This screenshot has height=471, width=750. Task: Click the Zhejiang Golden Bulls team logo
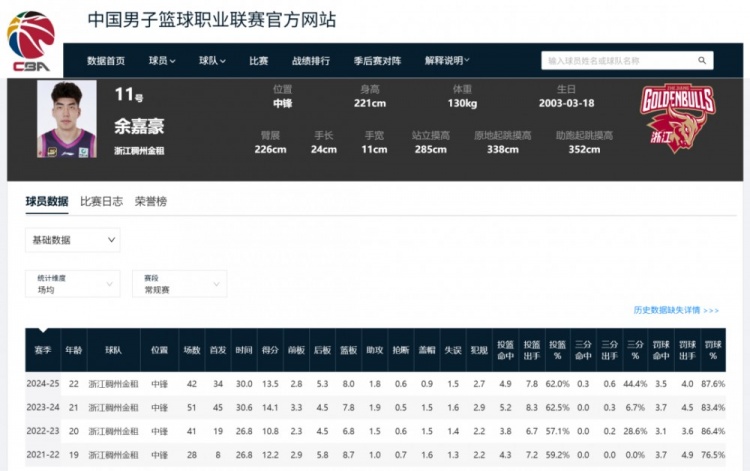tap(678, 118)
